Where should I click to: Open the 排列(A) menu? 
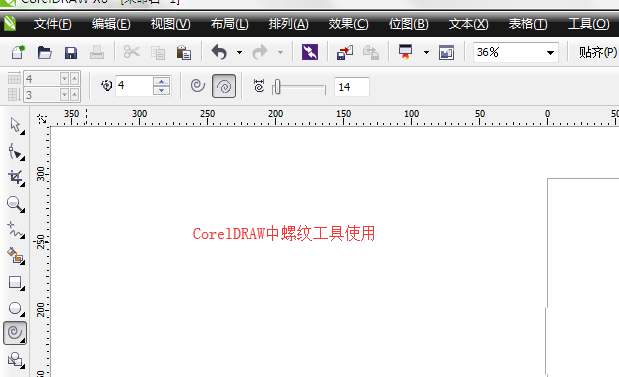click(x=289, y=24)
